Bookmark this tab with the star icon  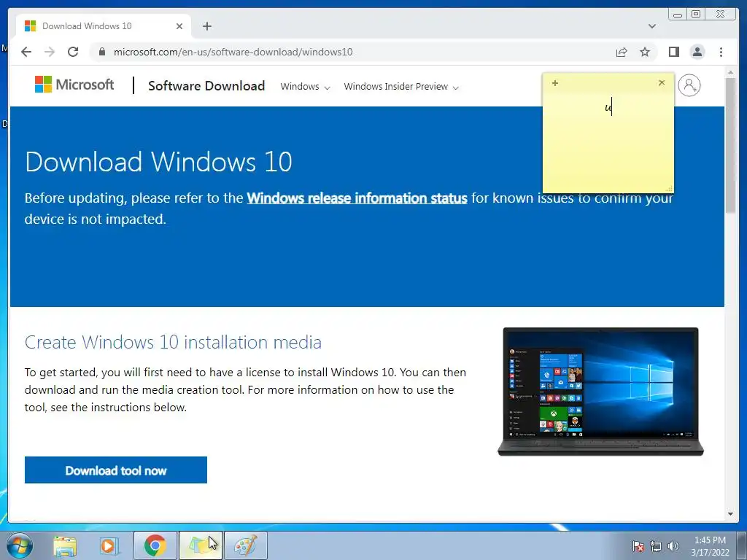pos(645,52)
